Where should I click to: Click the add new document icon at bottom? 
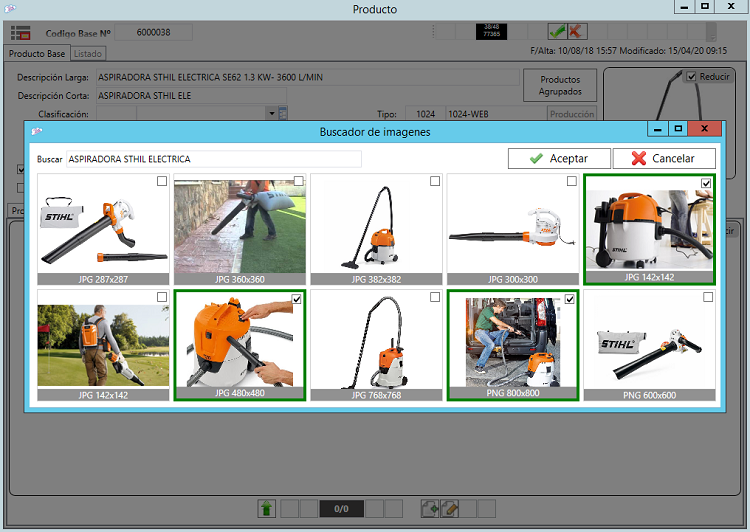430,508
